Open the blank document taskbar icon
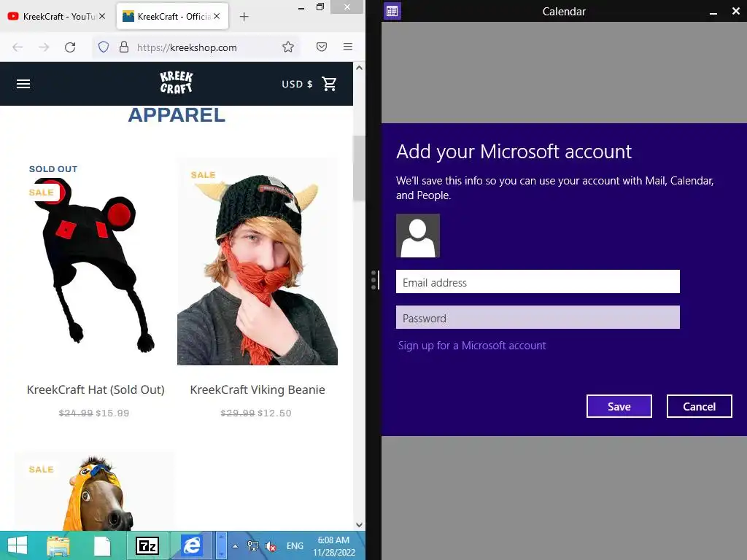Image resolution: width=747 pixels, height=560 pixels. [x=102, y=546]
